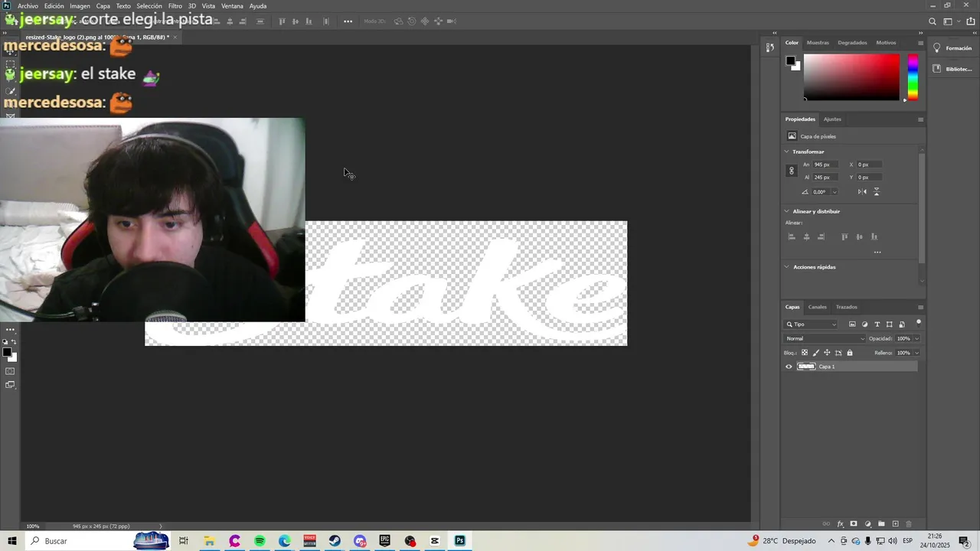Open Epic Games launcher from taskbar

point(384,541)
